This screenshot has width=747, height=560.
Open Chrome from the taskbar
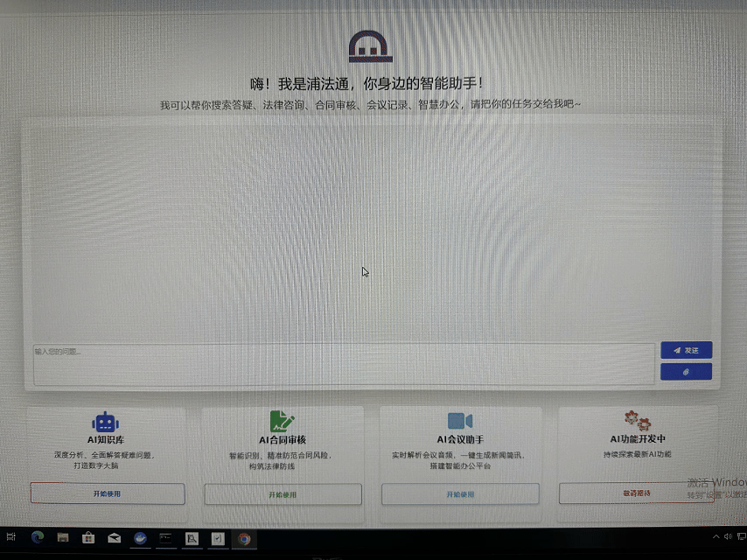tap(244, 538)
